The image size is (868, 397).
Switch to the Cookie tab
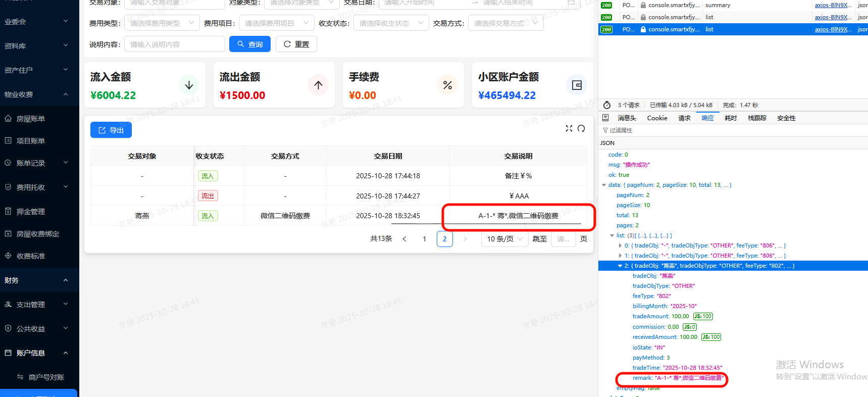click(x=657, y=118)
